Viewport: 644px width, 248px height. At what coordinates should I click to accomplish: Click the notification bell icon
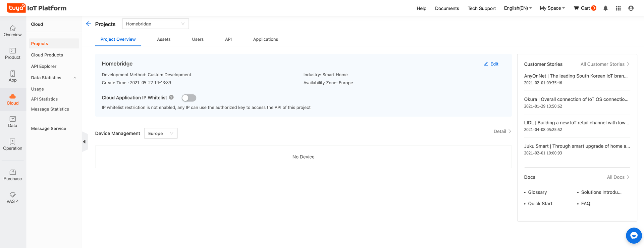[605, 8]
